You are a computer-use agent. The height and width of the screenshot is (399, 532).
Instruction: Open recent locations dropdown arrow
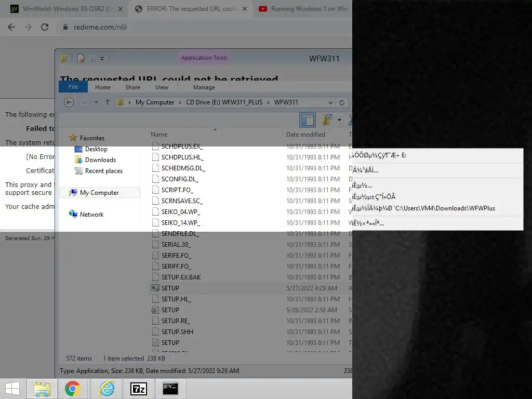pos(96,102)
